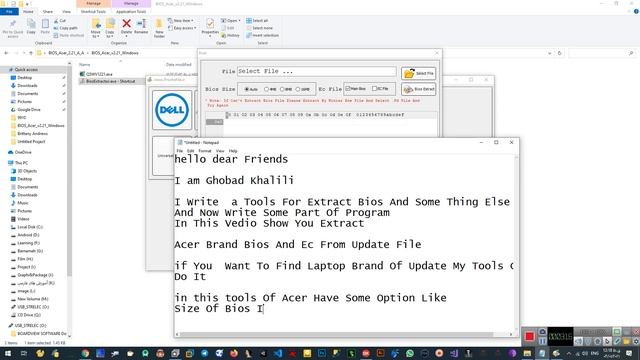
Task: Select the Q5WV1221.exe file
Action: coord(96,74)
